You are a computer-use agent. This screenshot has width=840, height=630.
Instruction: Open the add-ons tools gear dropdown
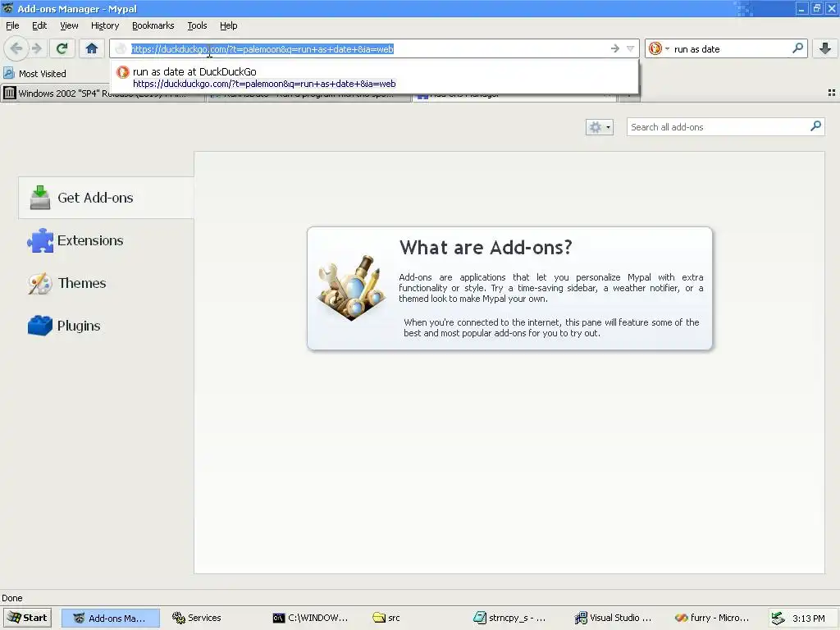(599, 127)
